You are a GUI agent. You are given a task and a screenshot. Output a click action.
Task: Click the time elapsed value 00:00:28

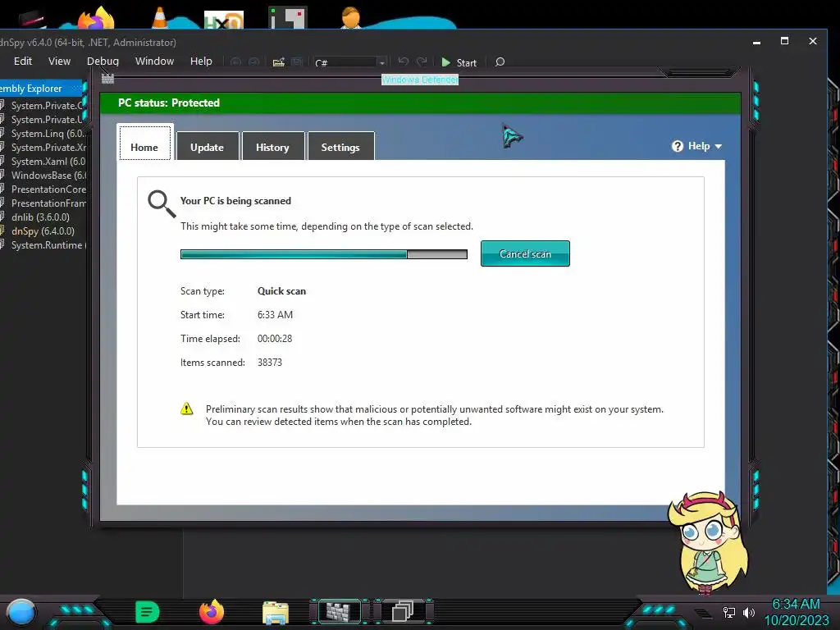[275, 339]
